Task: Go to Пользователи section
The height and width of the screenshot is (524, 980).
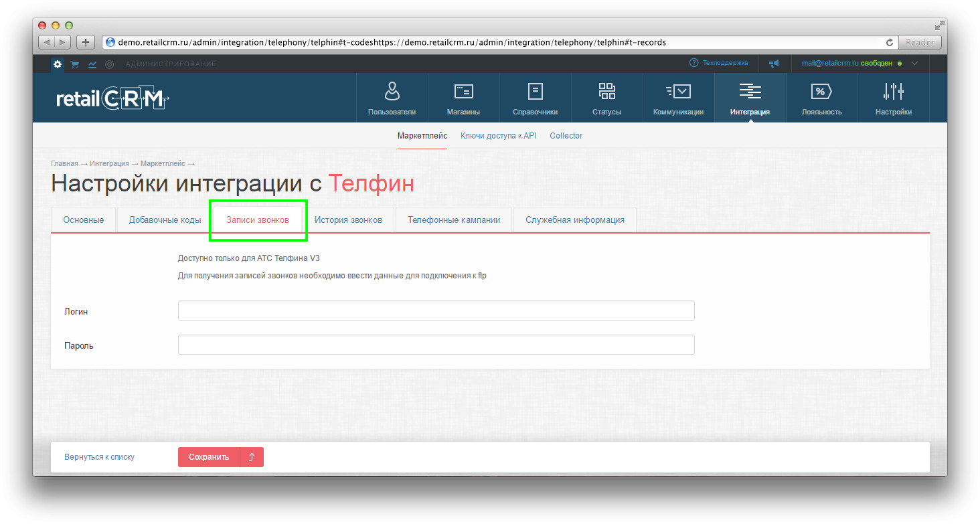Action: [392, 98]
